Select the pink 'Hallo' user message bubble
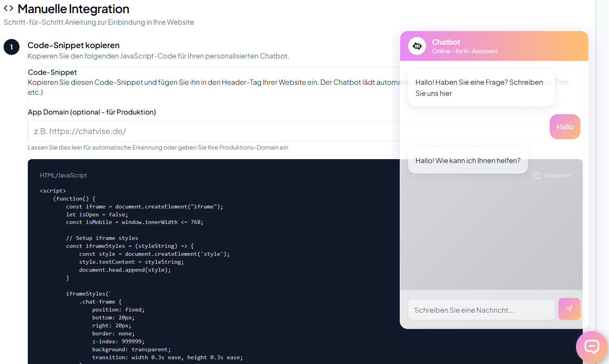 tap(564, 127)
